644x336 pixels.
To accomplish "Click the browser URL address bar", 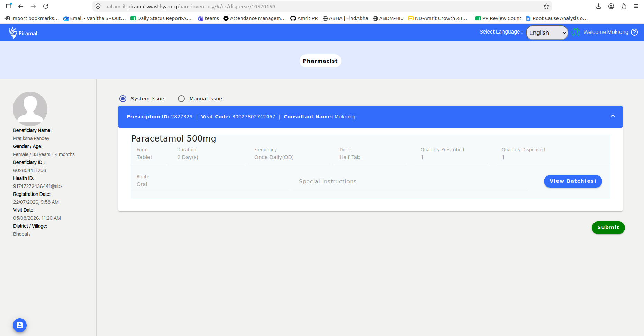I will click(x=322, y=6).
